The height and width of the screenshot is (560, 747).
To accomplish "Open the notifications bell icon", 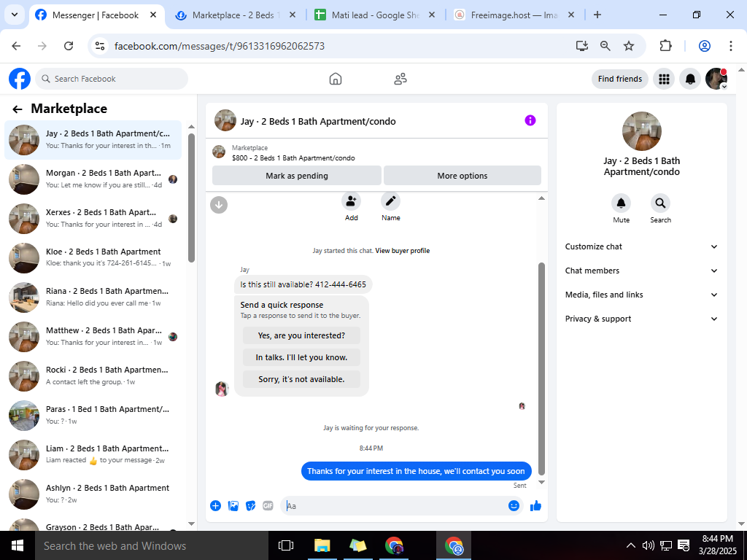I will [690, 79].
